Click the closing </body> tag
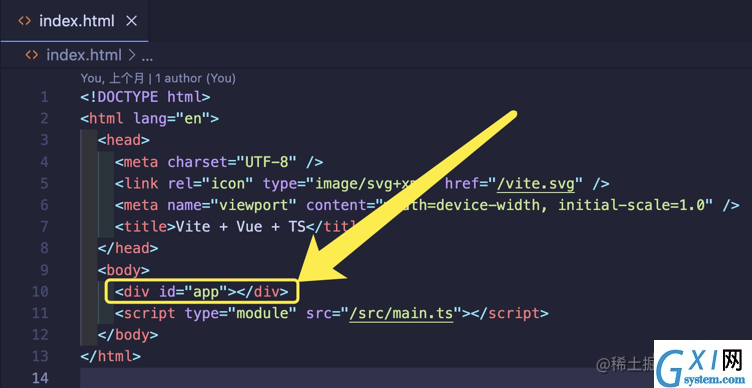The image size is (752, 388). pyautogui.click(x=128, y=334)
